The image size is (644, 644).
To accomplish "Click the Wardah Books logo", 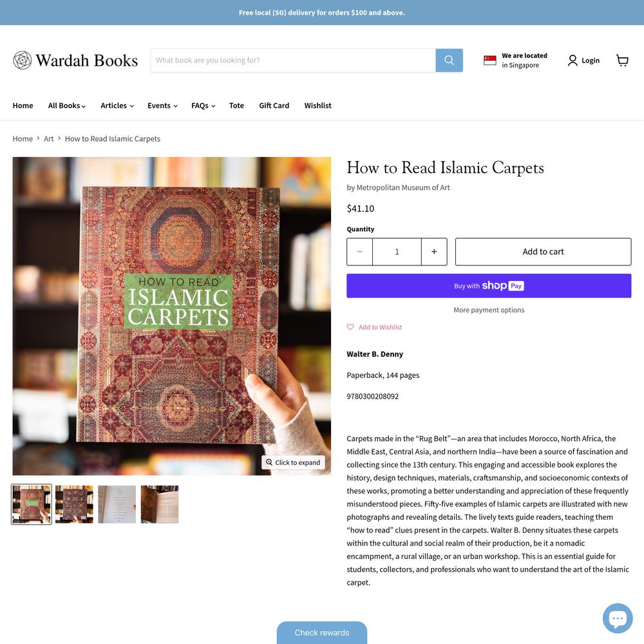I will click(x=75, y=61).
